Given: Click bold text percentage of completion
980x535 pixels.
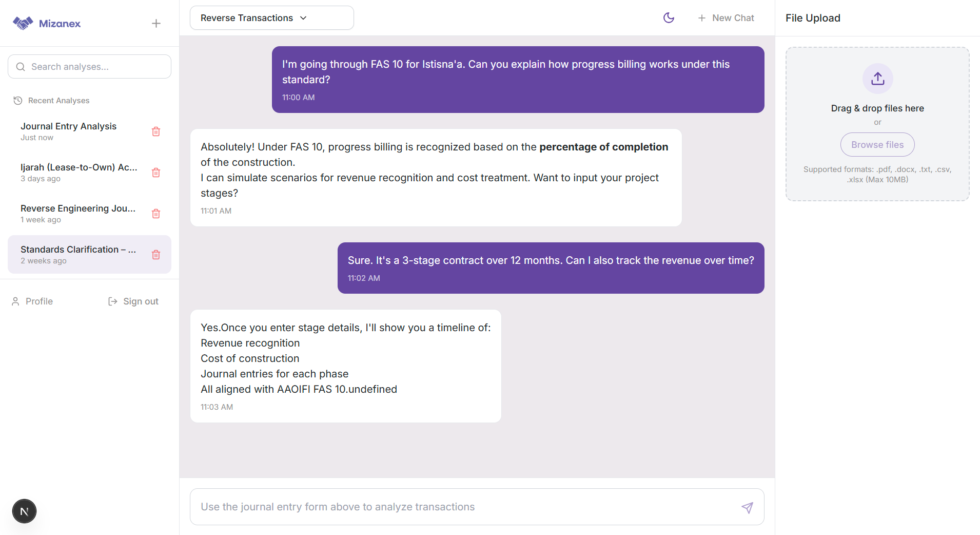Looking at the screenshot, I should [x=603, y=147].
